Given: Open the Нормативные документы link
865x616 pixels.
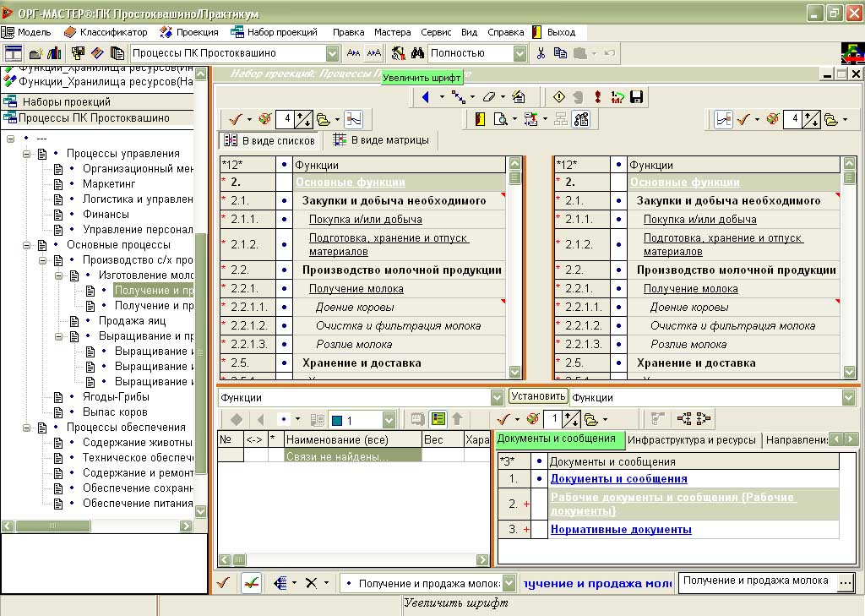Looking at the screenshot, I should pos(621,529).
